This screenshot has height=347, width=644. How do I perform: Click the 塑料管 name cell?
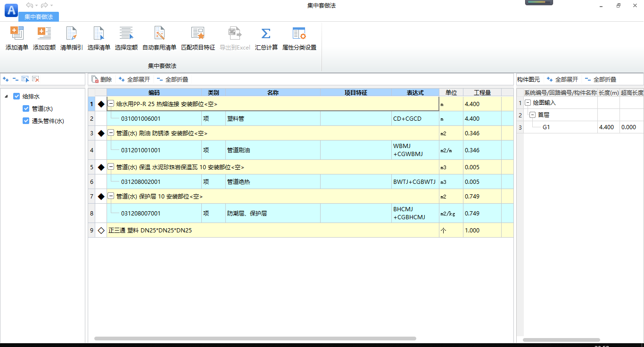tap(273, 119)
